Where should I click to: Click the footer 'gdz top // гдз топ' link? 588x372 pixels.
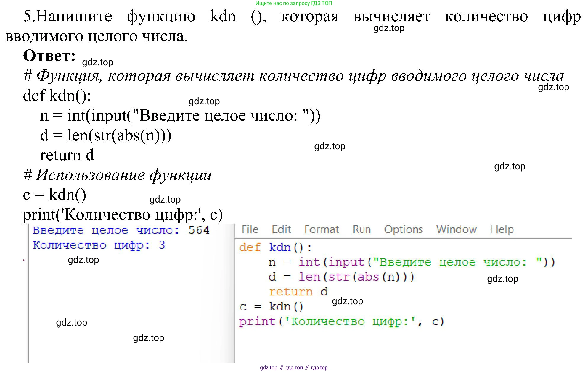pyautogui.click(x=294, y=368)
